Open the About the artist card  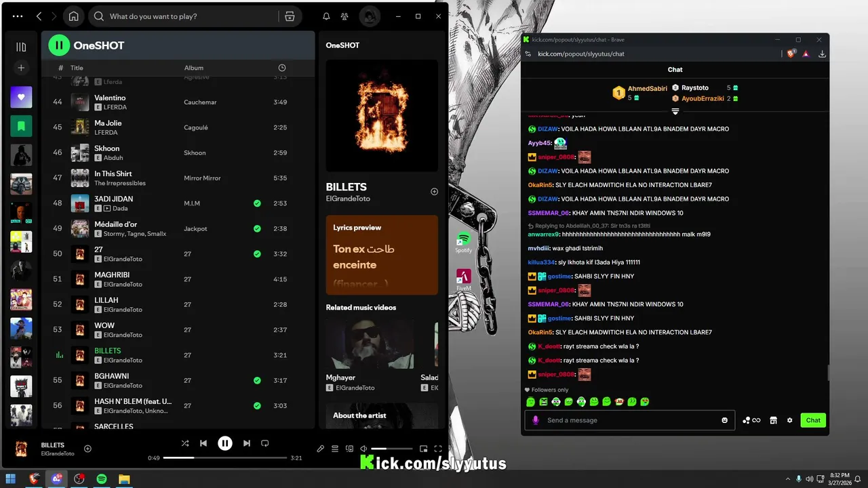pos(382,415)
